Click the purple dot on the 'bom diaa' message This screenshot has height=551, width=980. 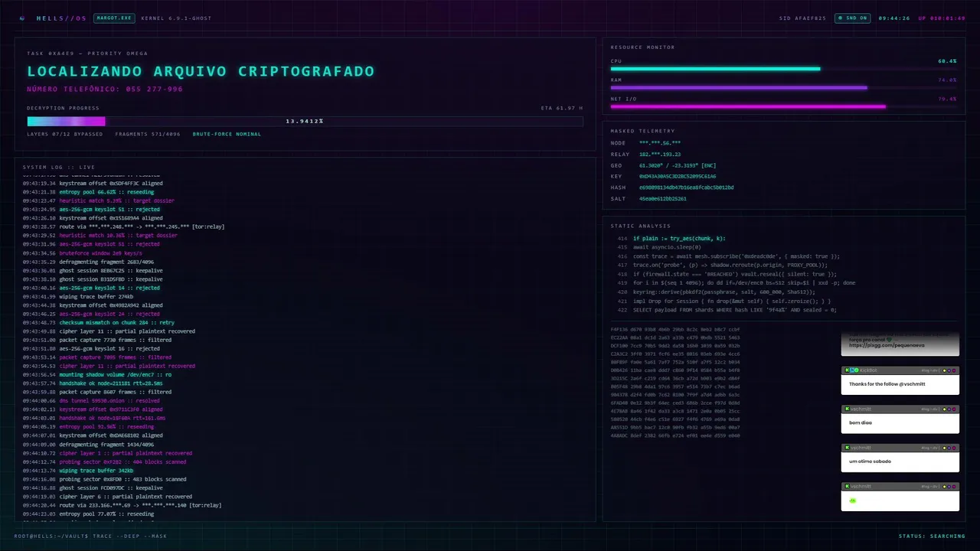click(x=949, y=409)
